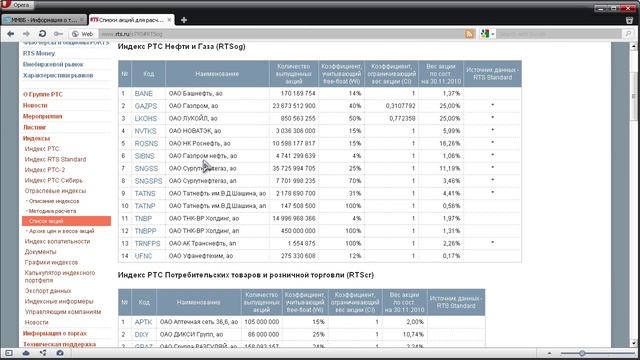Open the SNGSPS ticker link
The width and height of the screenshot is (640, 360).
148,181
